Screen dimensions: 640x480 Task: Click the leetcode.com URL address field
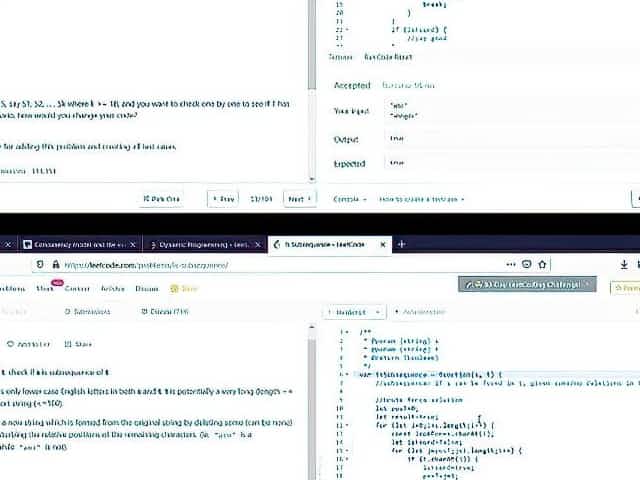pyautogui.click(x=250, y=265)
